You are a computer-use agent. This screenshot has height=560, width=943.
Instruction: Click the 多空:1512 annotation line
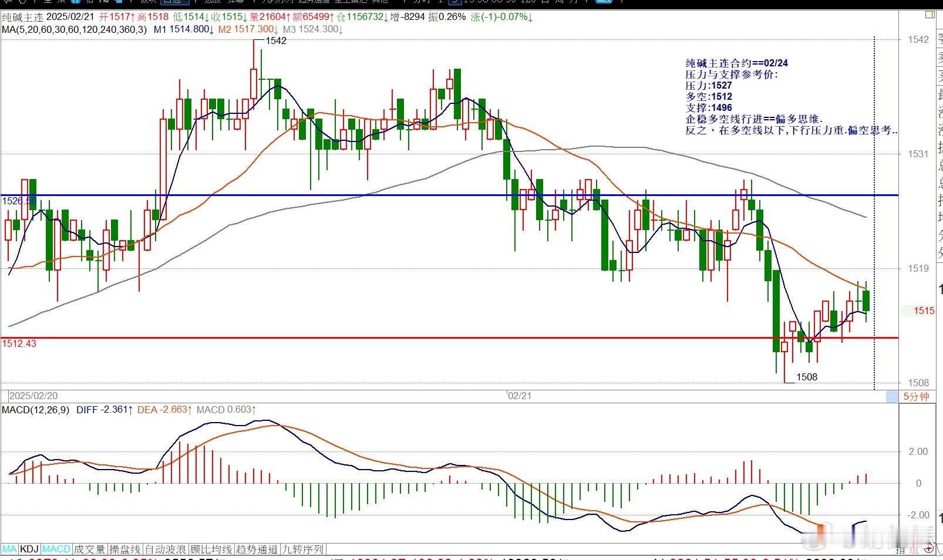pos(709,97)
